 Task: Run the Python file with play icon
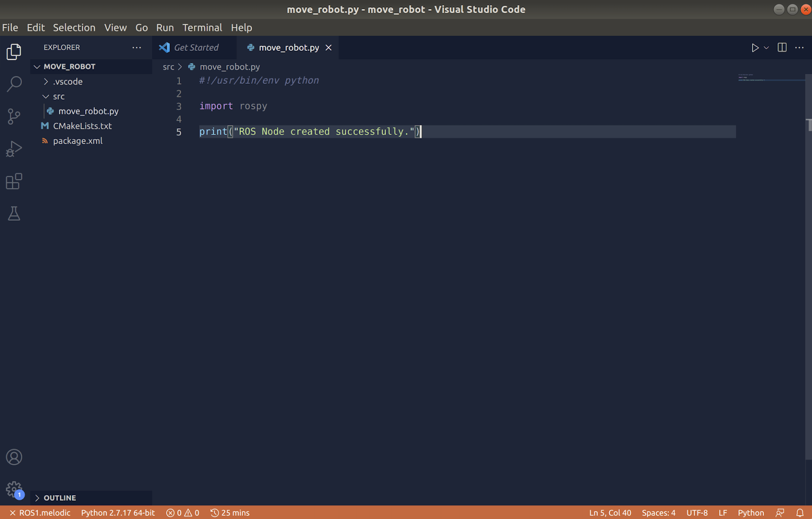(755, 48)
